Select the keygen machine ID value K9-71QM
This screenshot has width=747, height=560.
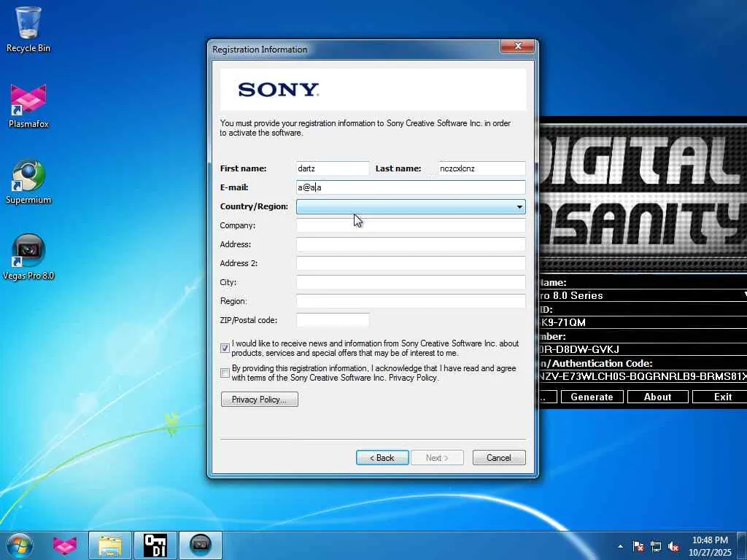pos(643,322)
